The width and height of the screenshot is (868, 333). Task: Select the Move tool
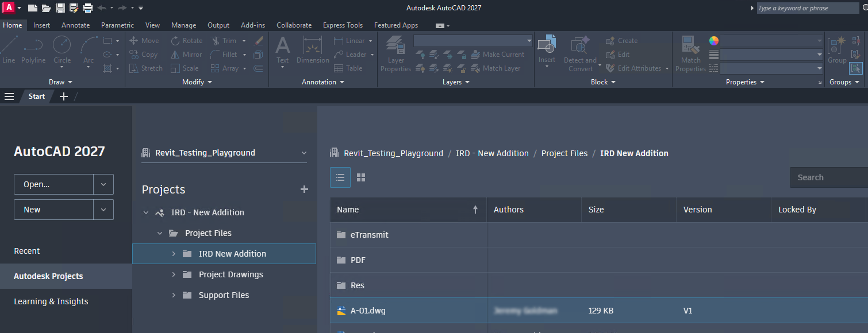(x=144, y=41)
